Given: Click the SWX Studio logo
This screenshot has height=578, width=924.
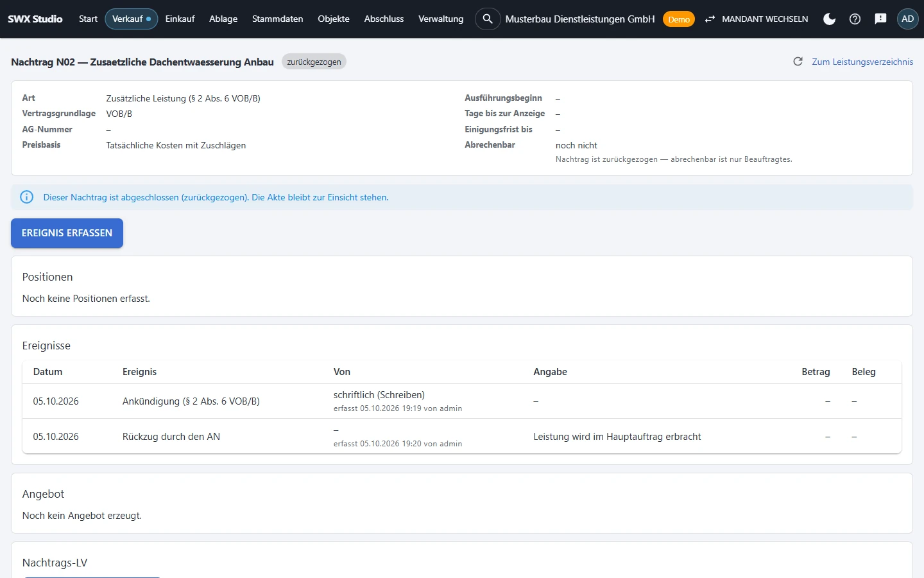Looking at the screenshot, I should [x=35, y=19].
